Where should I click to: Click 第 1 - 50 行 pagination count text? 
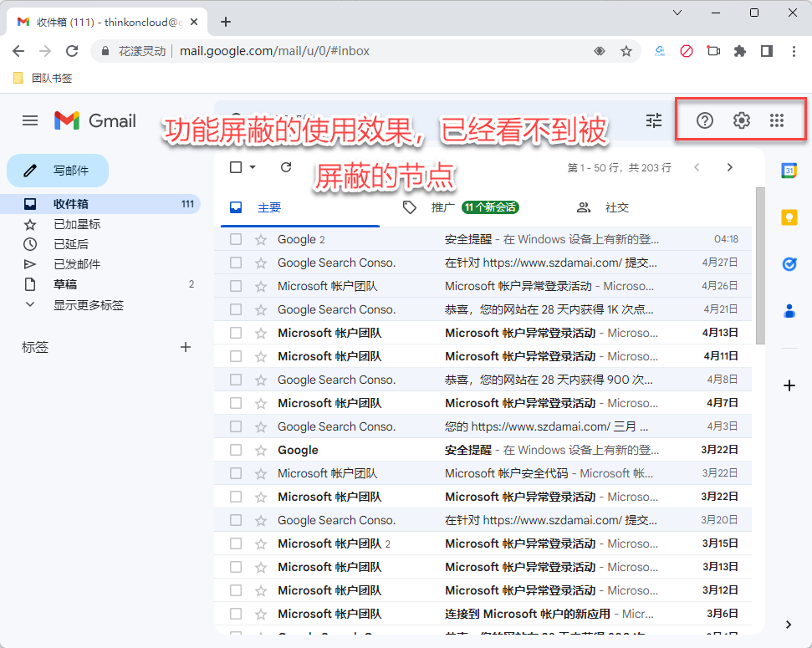pos(620,167)
